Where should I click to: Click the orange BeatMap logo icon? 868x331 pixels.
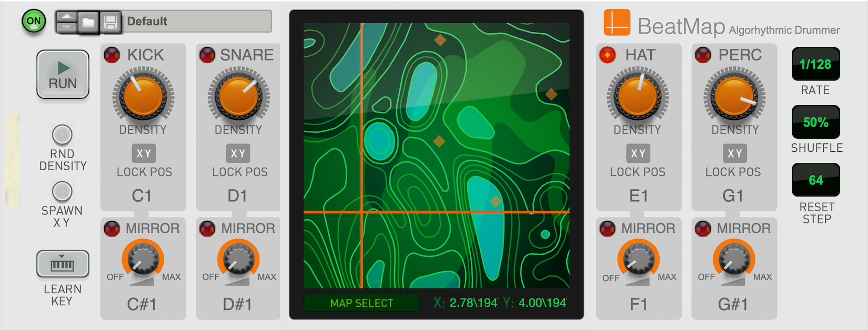(617, 23)
